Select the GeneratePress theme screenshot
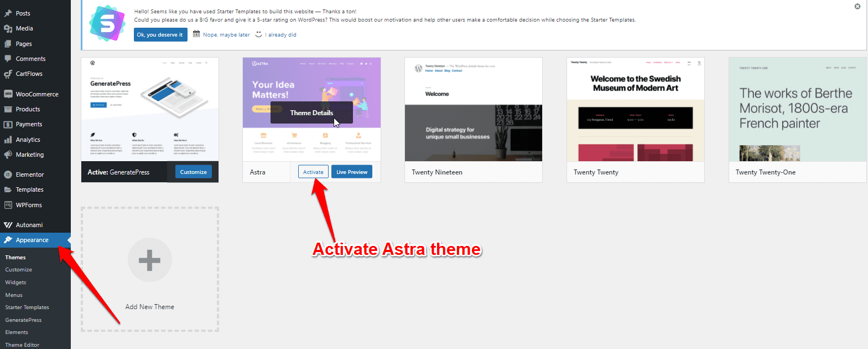 pos(150,109)
